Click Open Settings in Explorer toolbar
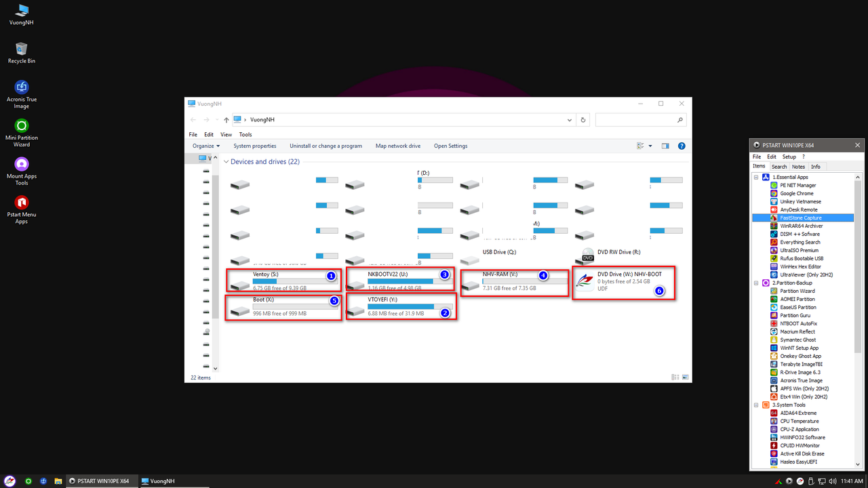This screenshot has width=868, height=488. [451, 146]
